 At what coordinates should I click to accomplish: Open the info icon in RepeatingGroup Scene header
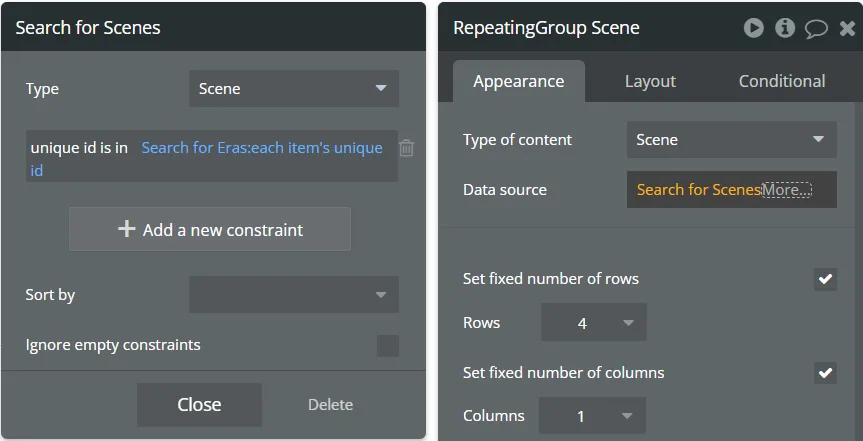(785, 28)
